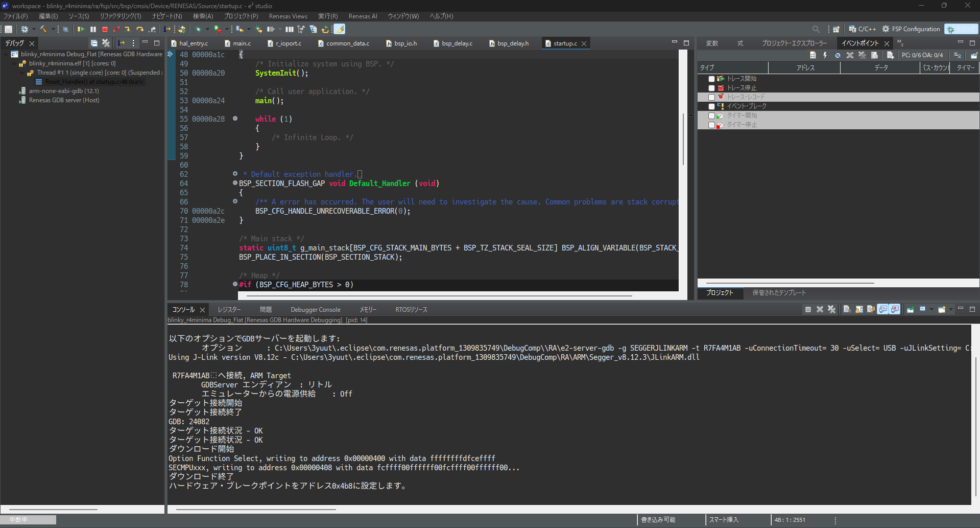
Task: Check the トレース停止 event point checkbox
Action: click(x=711, y=88)
